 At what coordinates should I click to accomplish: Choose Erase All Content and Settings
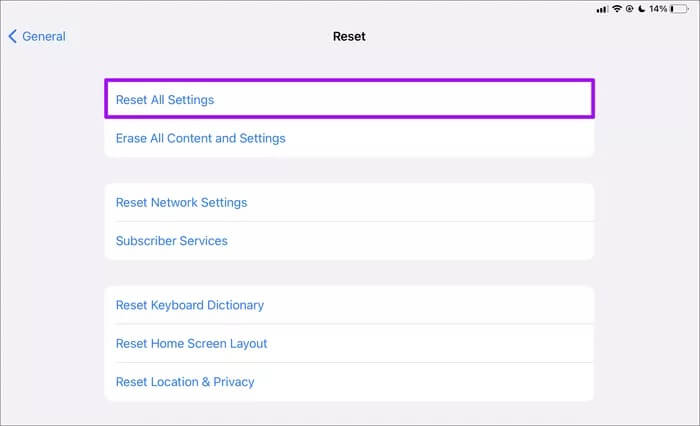350,138
